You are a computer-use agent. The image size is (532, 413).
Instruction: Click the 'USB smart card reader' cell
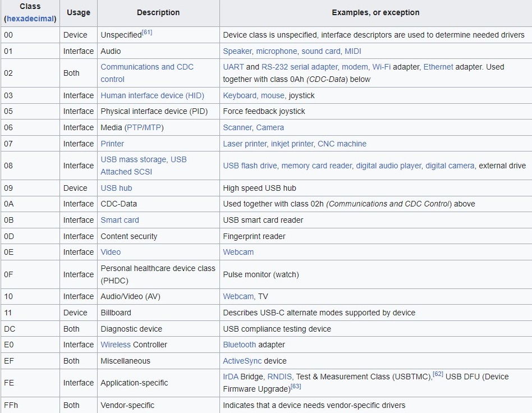click(375, 220)
